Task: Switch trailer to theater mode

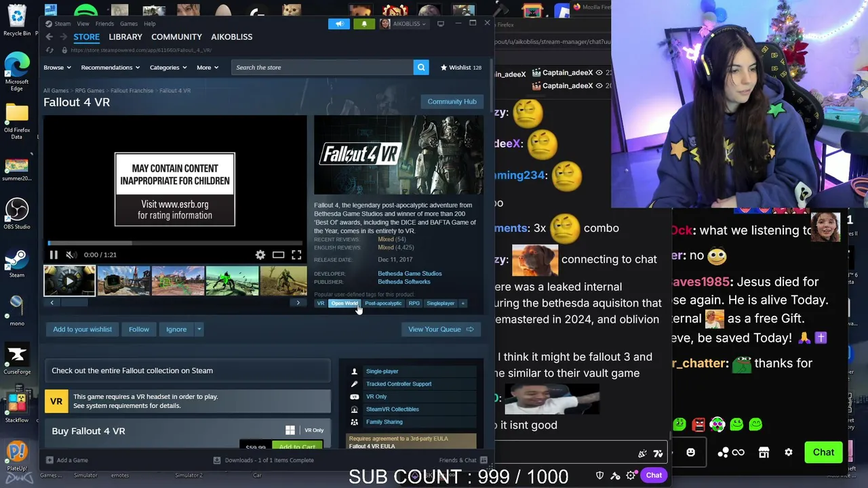Action: click(x=278, y=255)
